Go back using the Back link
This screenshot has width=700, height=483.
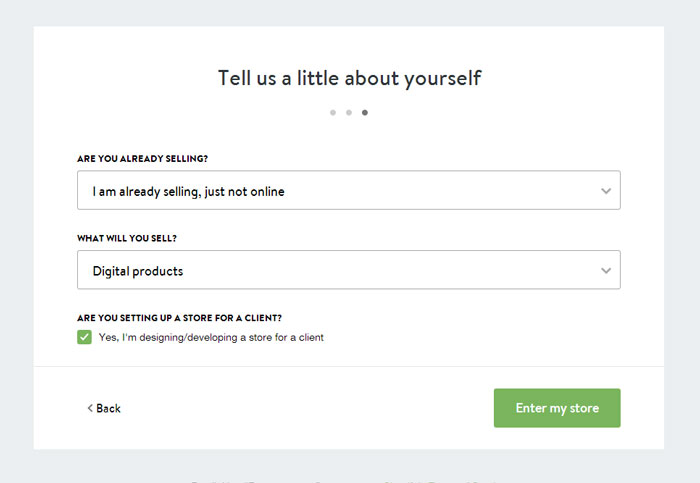104,408
